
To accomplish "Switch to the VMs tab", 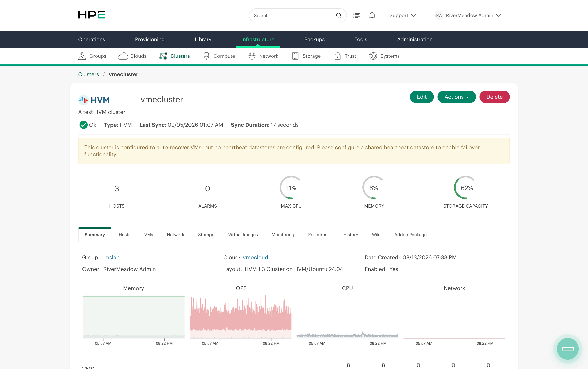I will click(149, 234).
